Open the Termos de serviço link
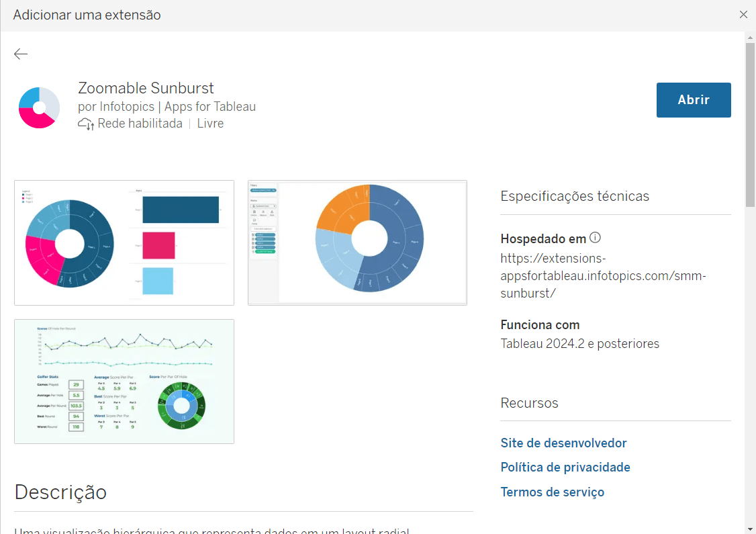Image resolution: width=756 pixels, height=534 pixels. (552, 492)
